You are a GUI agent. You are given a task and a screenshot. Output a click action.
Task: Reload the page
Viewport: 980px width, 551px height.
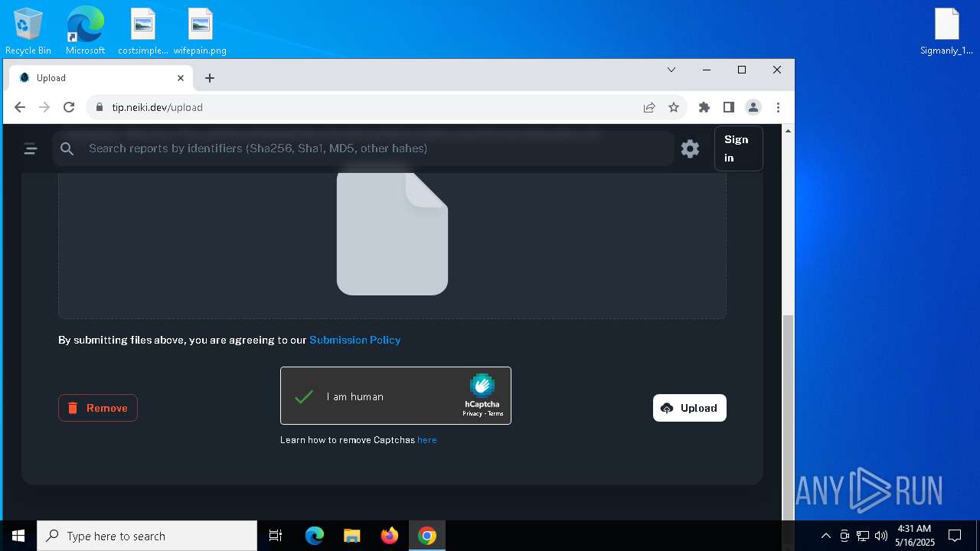point(69,107)
